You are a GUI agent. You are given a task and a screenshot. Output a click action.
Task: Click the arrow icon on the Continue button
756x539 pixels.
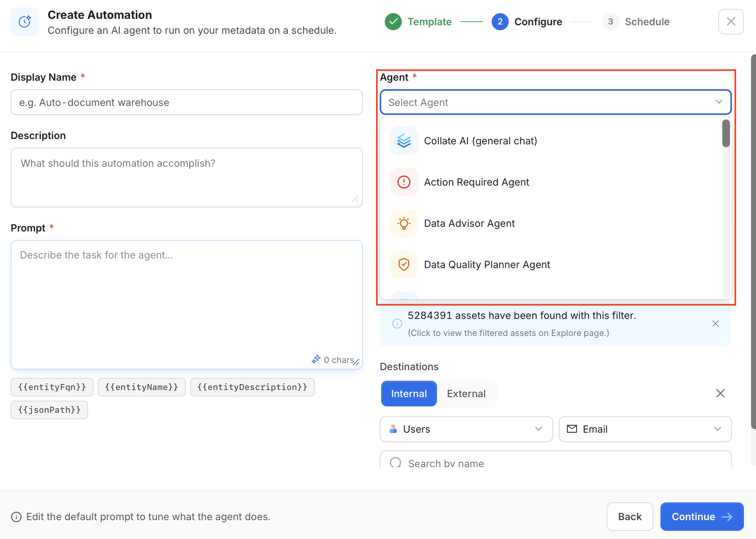pyautogui.click(x=727, y=517)
